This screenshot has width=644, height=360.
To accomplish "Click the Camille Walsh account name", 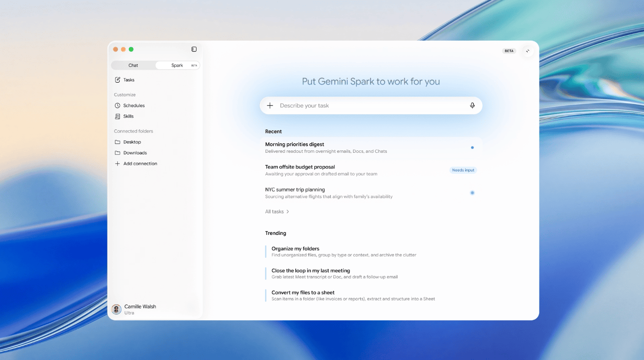I will coord(140,307).
